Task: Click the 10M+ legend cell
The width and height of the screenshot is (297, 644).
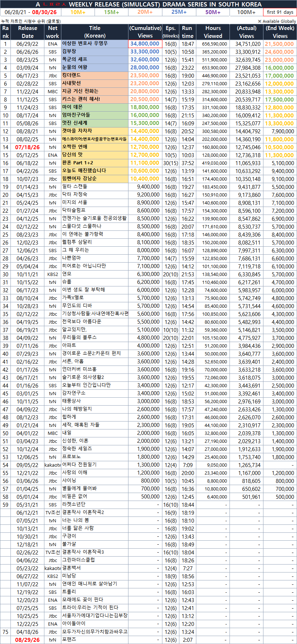Action: 78,12
